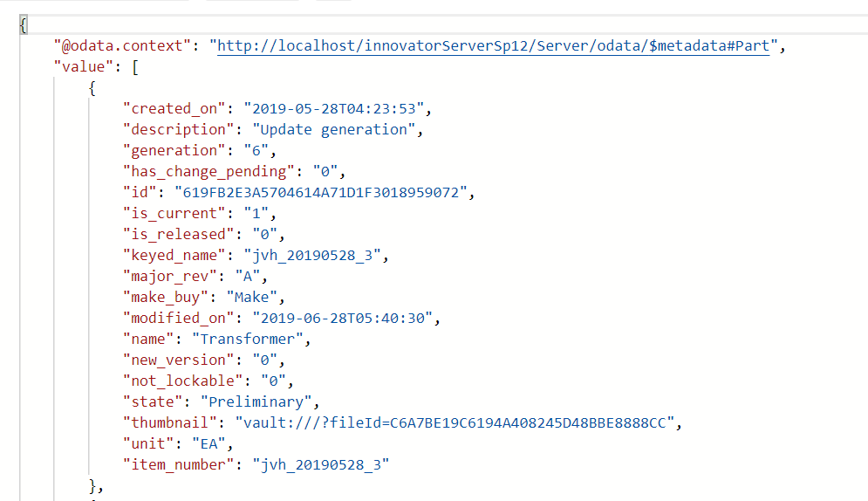Click the id value 619FB2E3A5704614A71D1F3018959072
This screenshot has width=868, height=501.
point(321,193)
